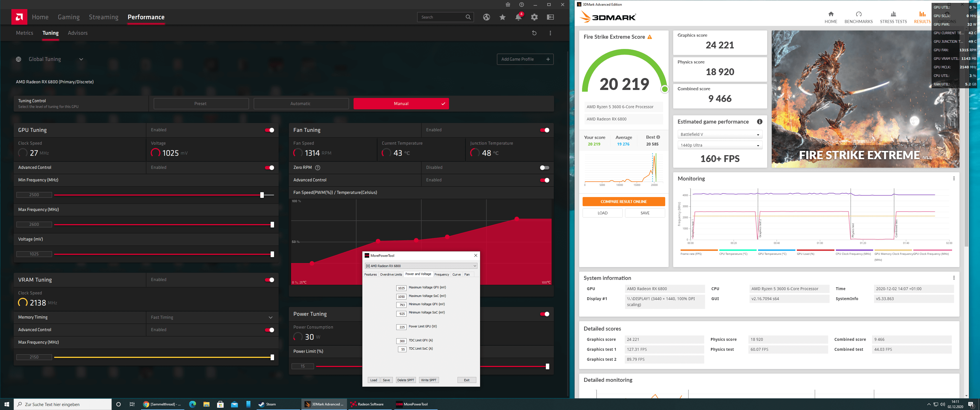Search using the magnifier icon in Radeon
The image size is (980, 410).
[468, 17]
